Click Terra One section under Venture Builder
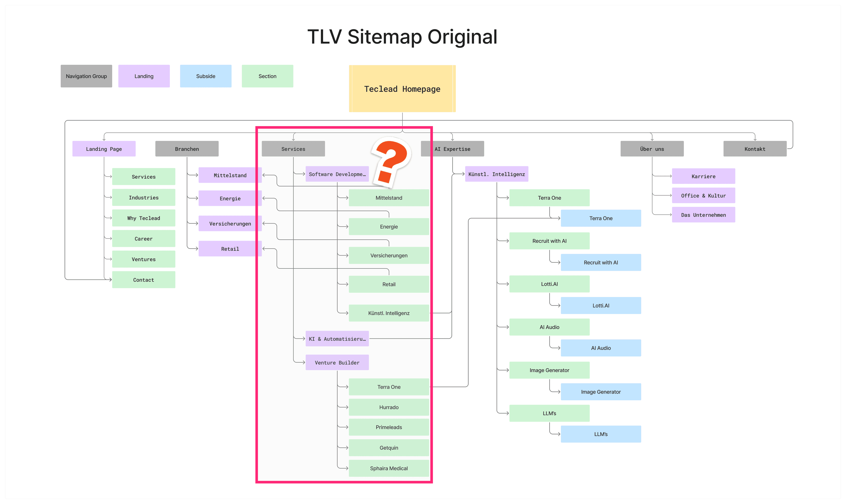 tap(389, 387)
